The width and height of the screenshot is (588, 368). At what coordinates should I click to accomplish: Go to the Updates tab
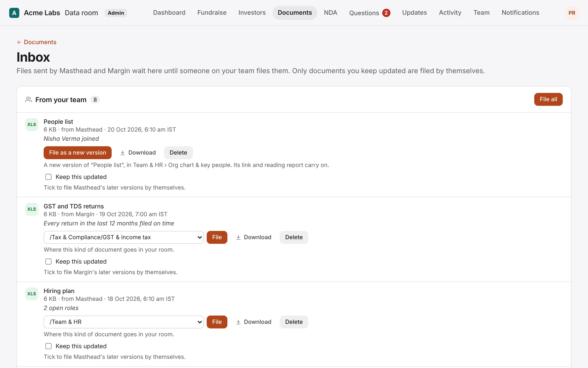coord(415,13)
